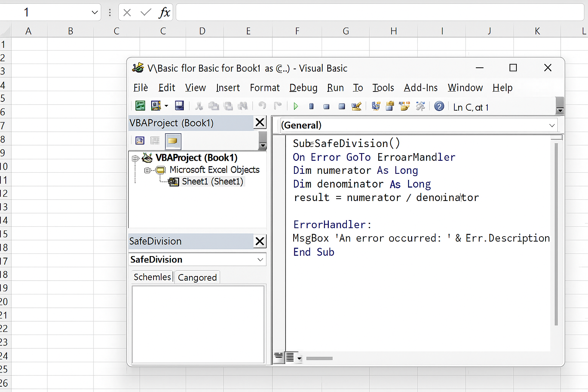Open the Excel Name Box dropdown arrow
Image resolution: width=588 pixels, height=392 pixels.
95,13
